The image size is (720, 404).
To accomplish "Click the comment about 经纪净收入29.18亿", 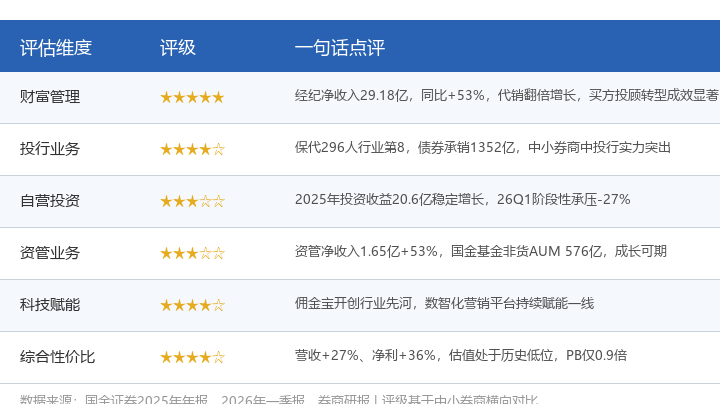I will (x=507, y=95).
